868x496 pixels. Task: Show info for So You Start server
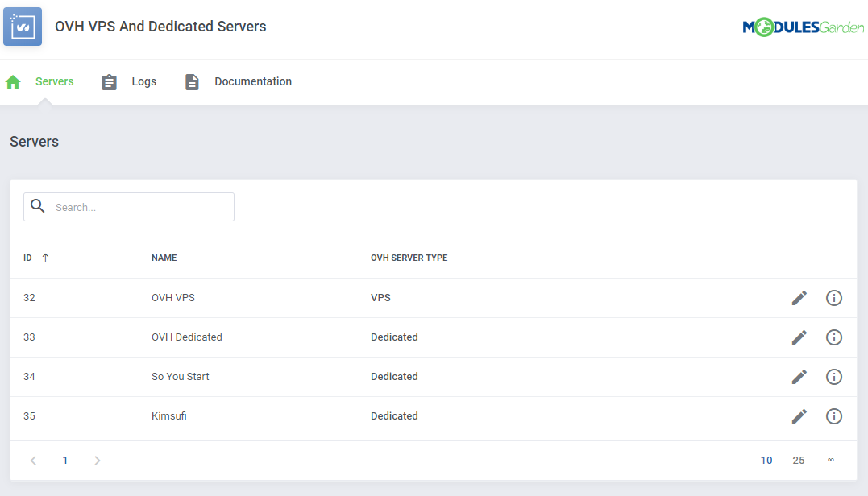coord(833,377)
